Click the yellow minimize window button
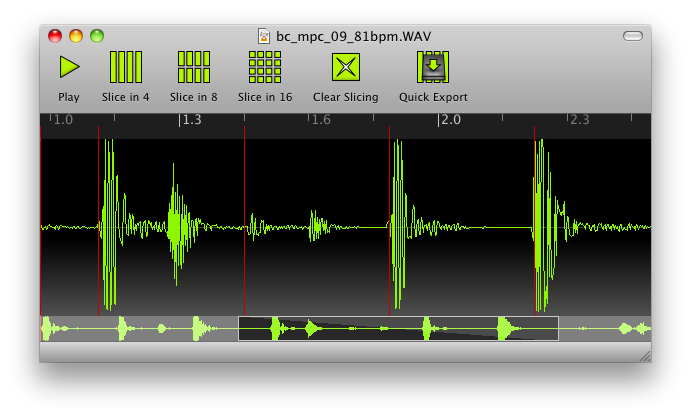The width and height of the screenshot is (691, 417). click(76, 36)
